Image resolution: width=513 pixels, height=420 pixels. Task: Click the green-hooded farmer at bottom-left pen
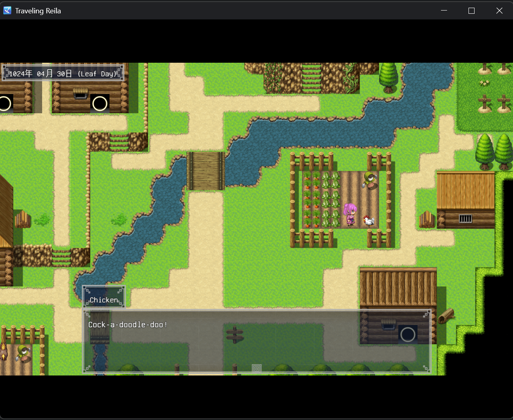point(24,354)
